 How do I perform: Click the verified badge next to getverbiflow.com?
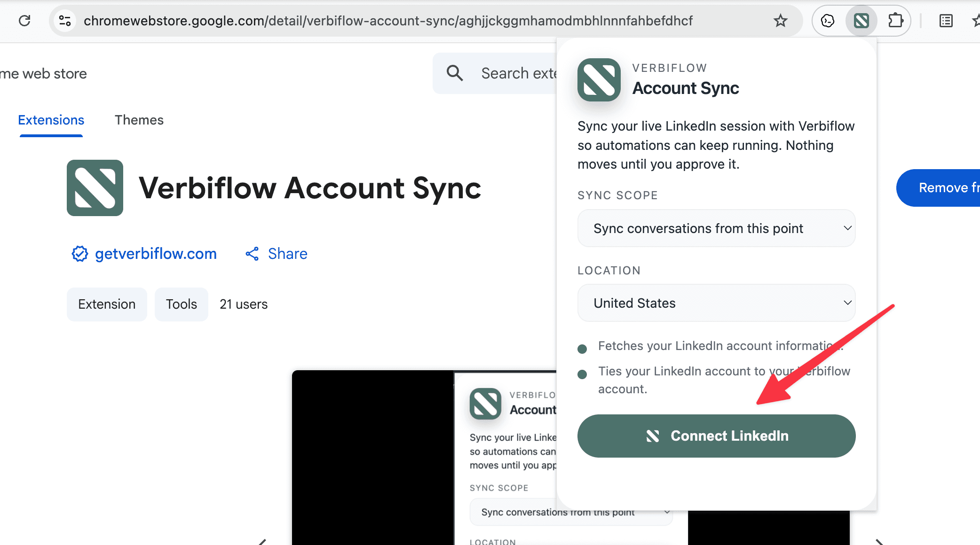coord(79,254)
